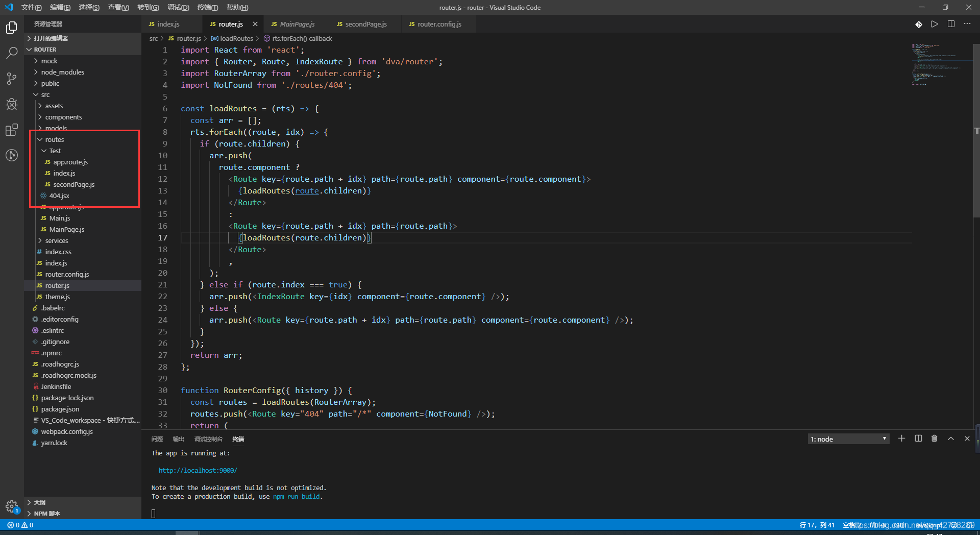The image size is (980, 535).
Task: Expand the NPM Scripts section
Action: click(84, 514)
